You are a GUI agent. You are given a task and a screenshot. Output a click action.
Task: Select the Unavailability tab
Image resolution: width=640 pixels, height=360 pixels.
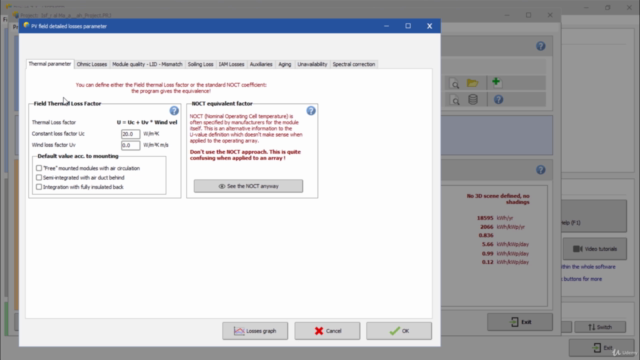312,64
